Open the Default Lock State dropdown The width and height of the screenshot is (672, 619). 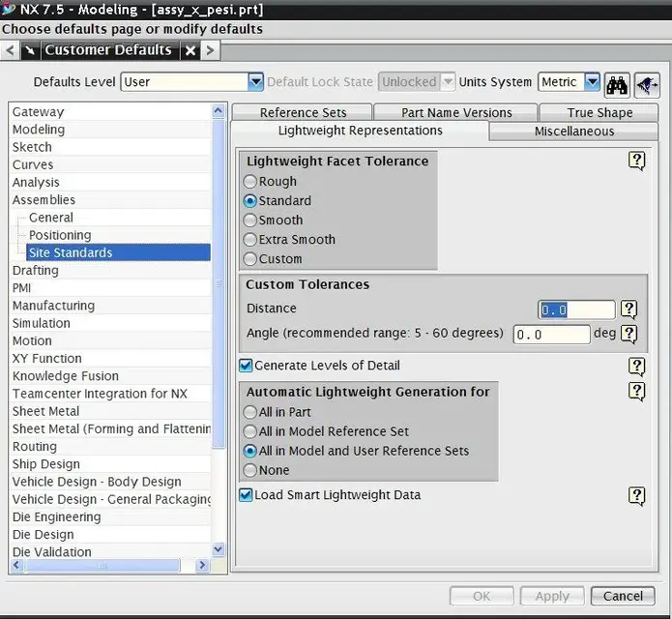click(x=448, y=81)
